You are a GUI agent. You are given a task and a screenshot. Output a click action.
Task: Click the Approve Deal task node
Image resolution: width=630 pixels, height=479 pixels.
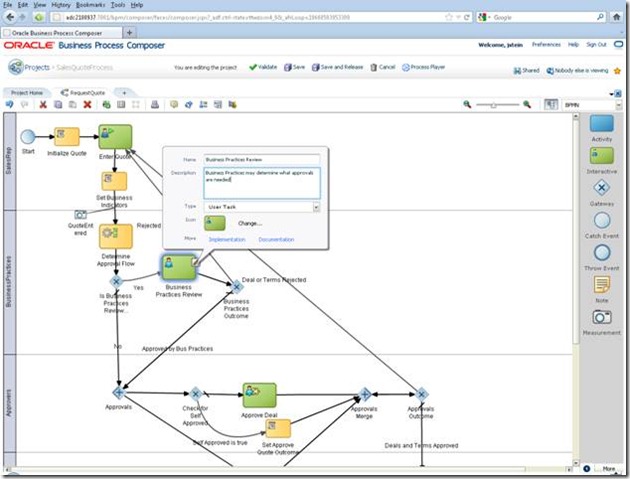259,394
